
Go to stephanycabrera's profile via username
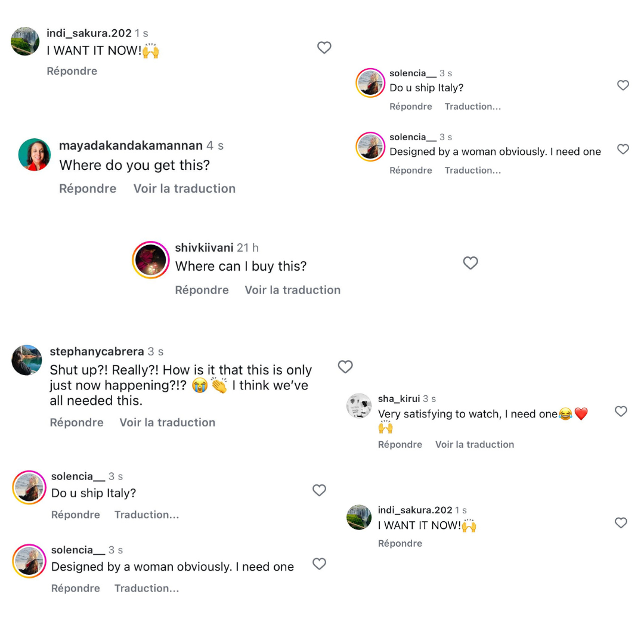97,352
